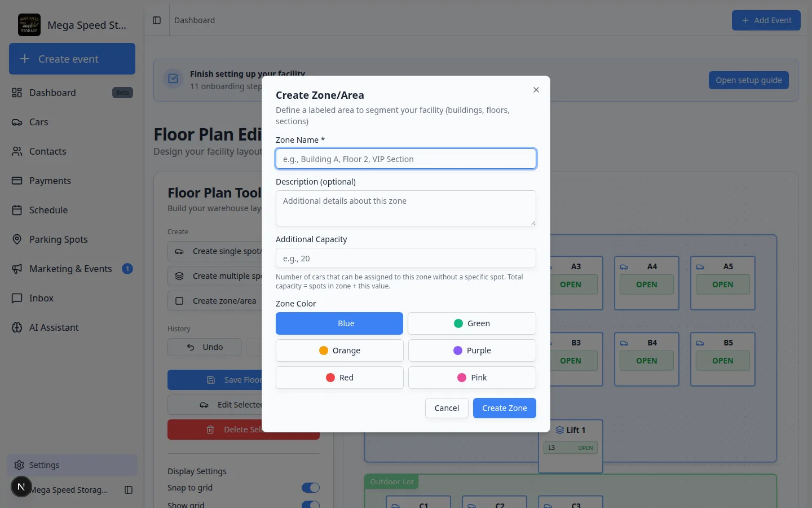Click the AI Assistant icon
This screenshot has height=508, width=812.
point(17,327)
